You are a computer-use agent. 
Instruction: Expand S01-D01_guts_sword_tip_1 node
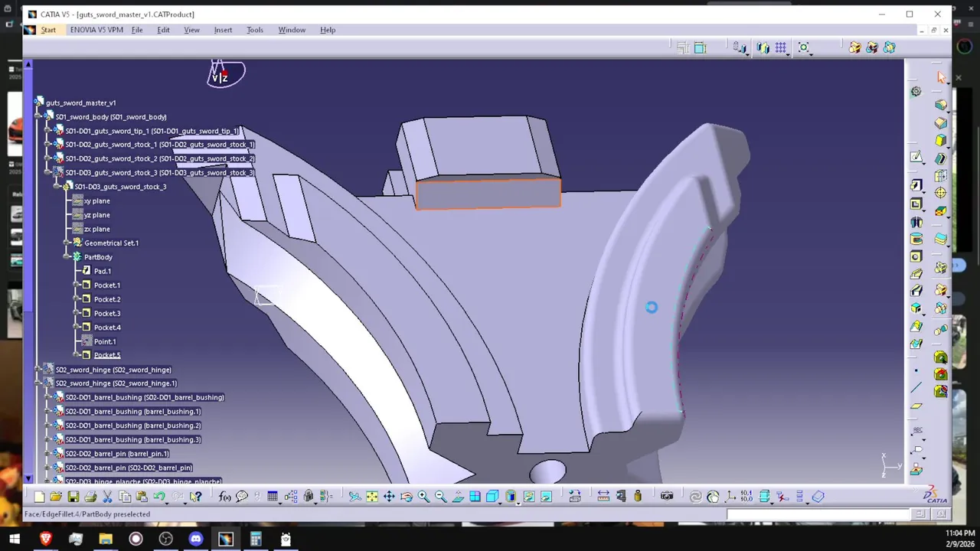[x=48, y=131]
